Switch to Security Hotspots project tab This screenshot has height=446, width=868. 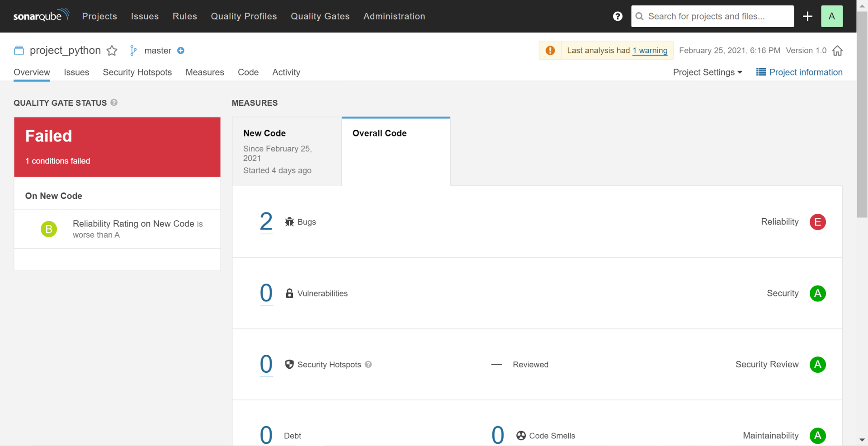tap(137, 72)
